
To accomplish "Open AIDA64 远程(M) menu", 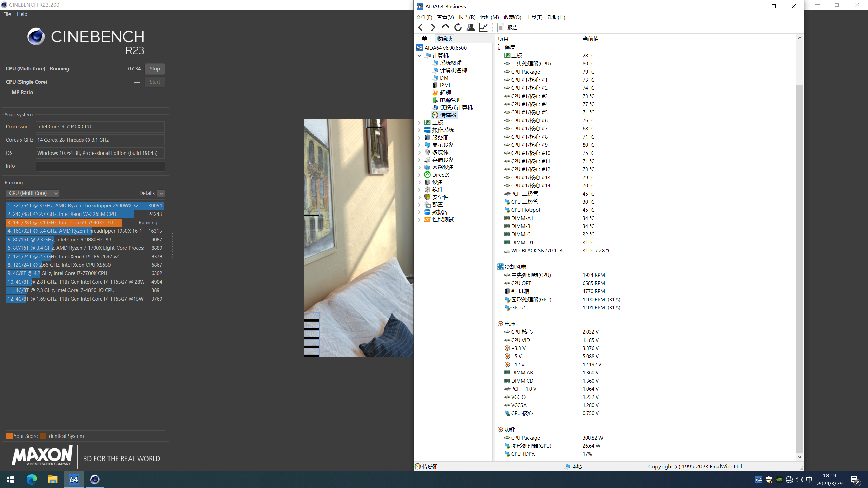I will pyautogui.click(x=489, y=17).
